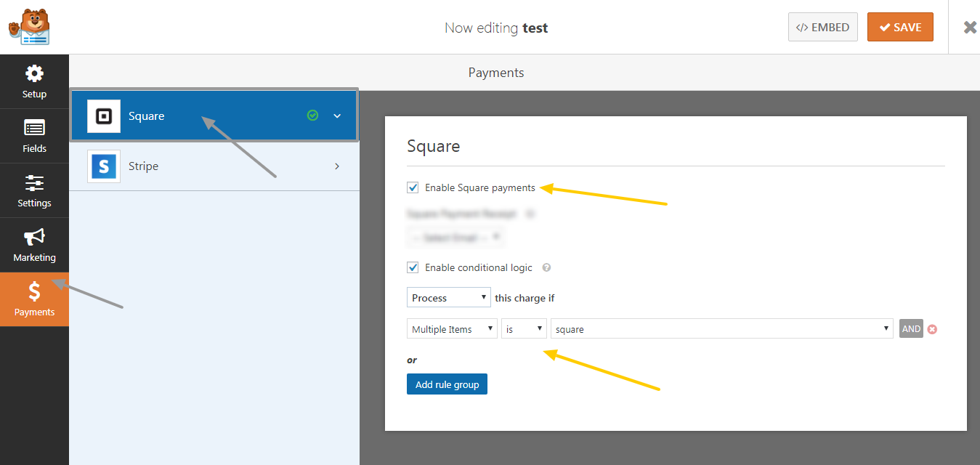Click the AND rule operator
This screenshot has width=980, height=465.
coord(910,328)
